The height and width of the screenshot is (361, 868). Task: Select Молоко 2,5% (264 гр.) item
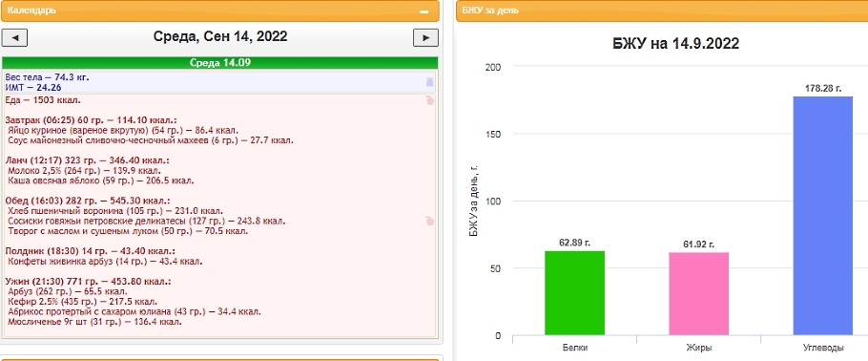point(85,171)
